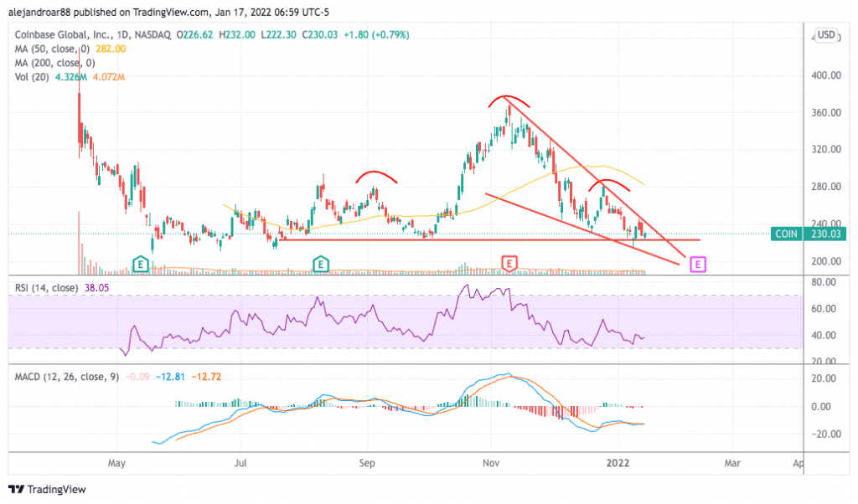The height and width of the screenshot is (504, 858).
Task: Click the volume average 4.072M
Action: pyautogui.click(x=109, y=77)
